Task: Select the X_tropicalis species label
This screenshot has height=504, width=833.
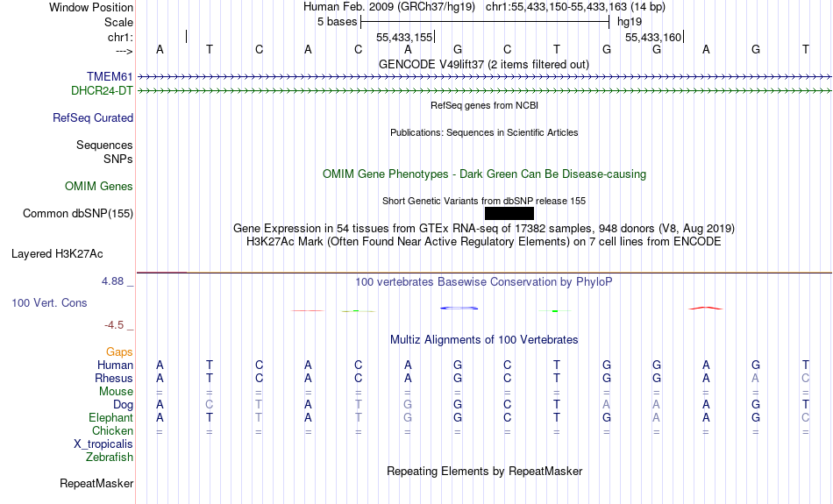Action: pos(103,444)
